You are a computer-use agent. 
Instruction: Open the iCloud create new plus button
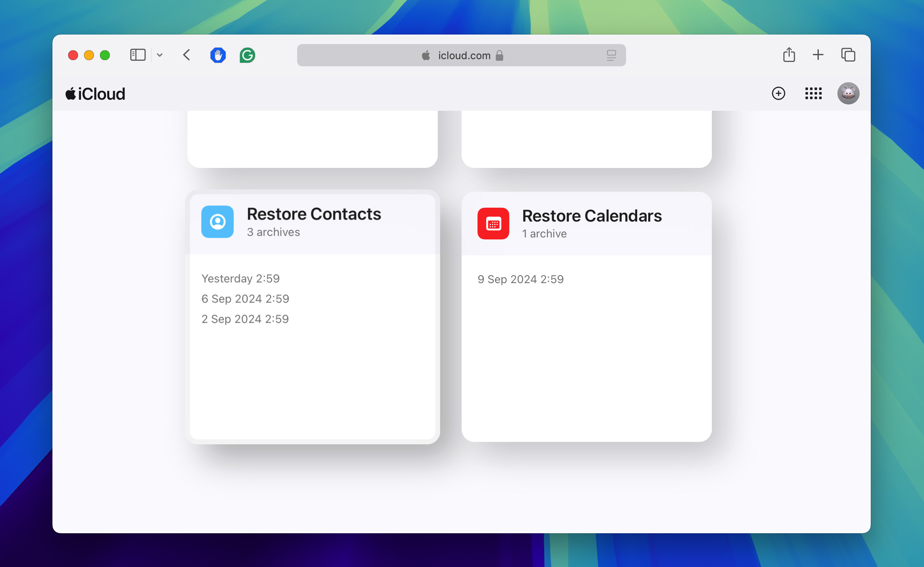[779, 93]
